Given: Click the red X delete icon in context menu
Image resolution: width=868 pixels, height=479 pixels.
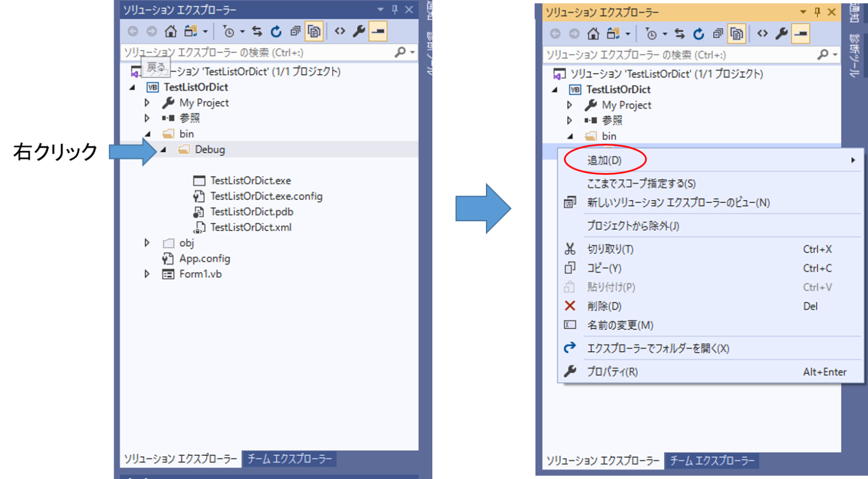Looking at the screenshot, I should 570,306.
